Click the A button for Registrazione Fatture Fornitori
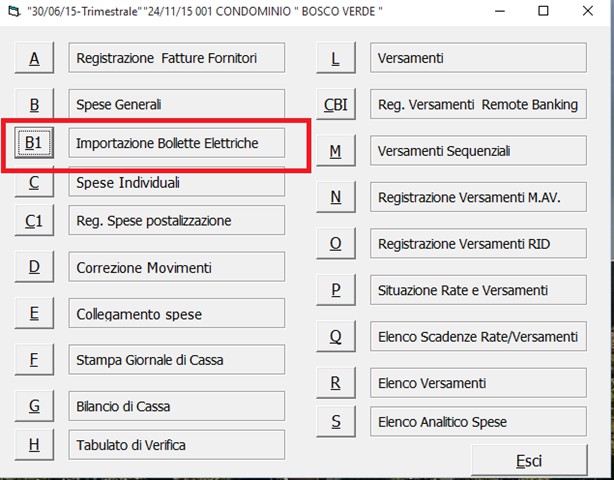This screenshot has height=480, width=614. coord(34,58)
